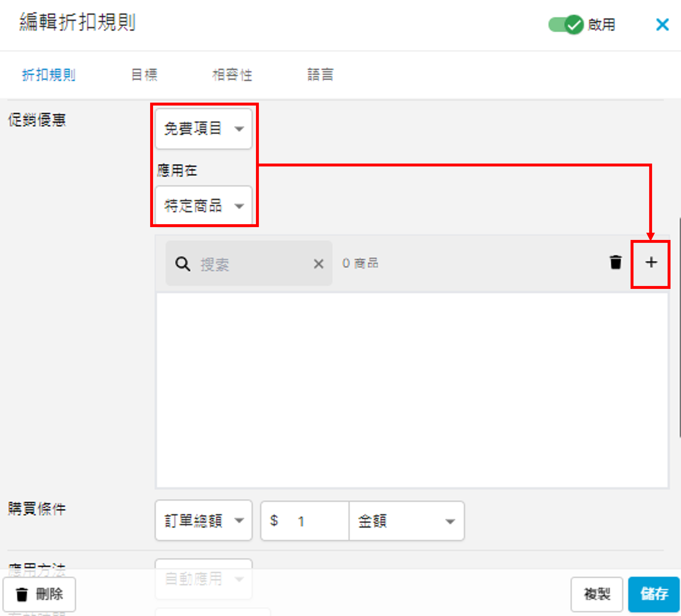The width and height of the screenshot is (681, 616).
Task: Click the 刪除 delete button
Action: (40, 594)
